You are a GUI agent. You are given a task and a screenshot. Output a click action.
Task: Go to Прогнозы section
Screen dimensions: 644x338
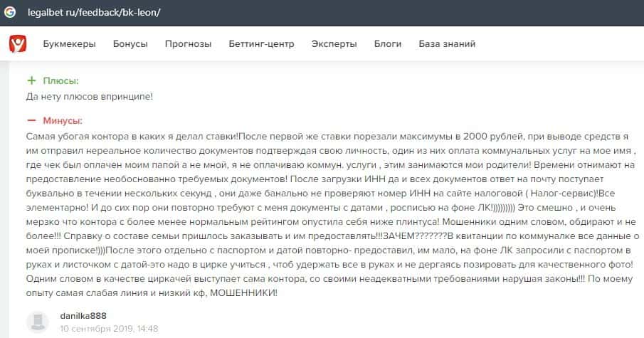pyautogui.click(x=188, y=44)
